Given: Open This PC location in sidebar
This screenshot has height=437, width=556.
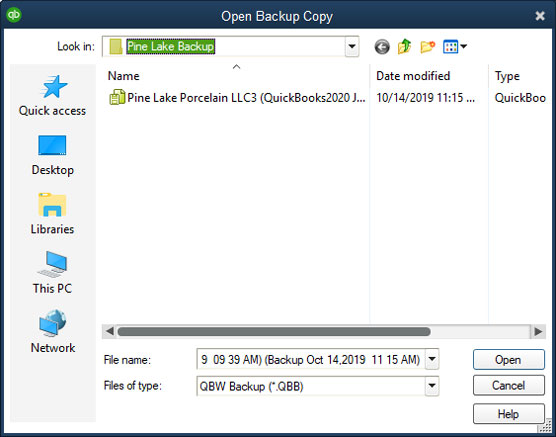Looking at the screenshot, I should coord(52,272).
